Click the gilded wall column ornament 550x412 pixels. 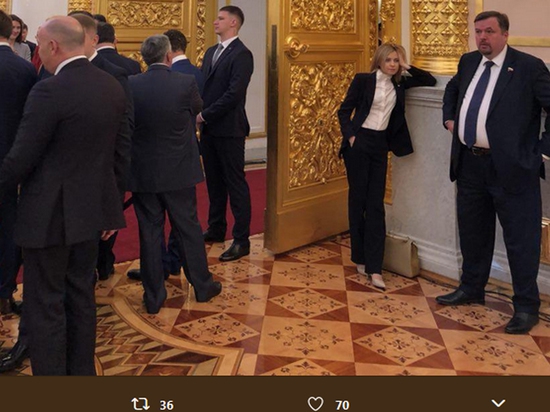(440, 35)
